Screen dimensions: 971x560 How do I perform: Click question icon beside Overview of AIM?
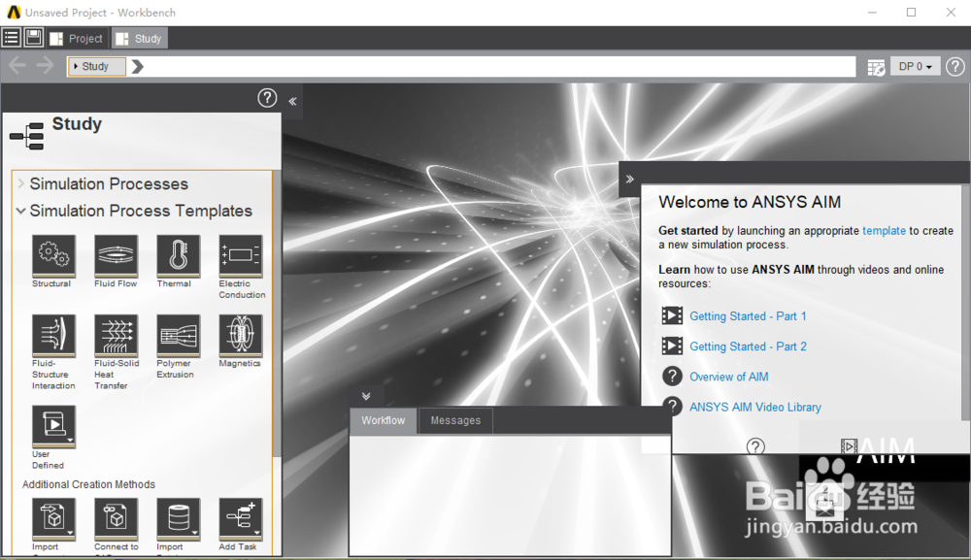tap(672, 377)
